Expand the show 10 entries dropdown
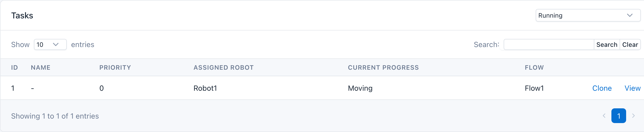The width and height of the screenshot is (644, 132). (50, 44)
